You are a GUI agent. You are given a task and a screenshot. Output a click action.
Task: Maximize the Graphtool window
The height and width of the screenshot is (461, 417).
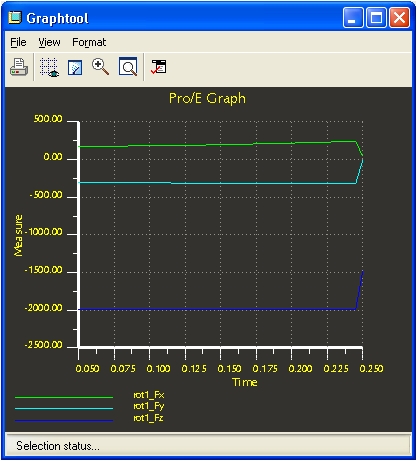tap(376, 18)
